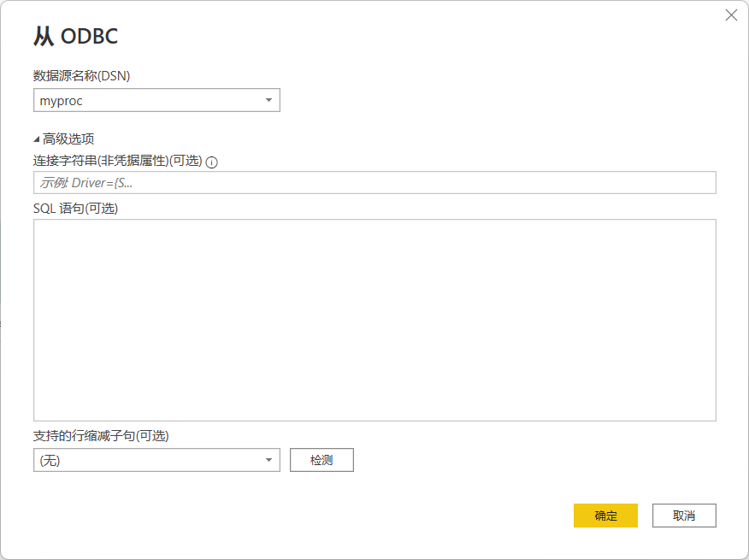Confirm with the yellow 确定 button
Screen dimensions: 749x560
pyautogui.click(x=605, y=516)
